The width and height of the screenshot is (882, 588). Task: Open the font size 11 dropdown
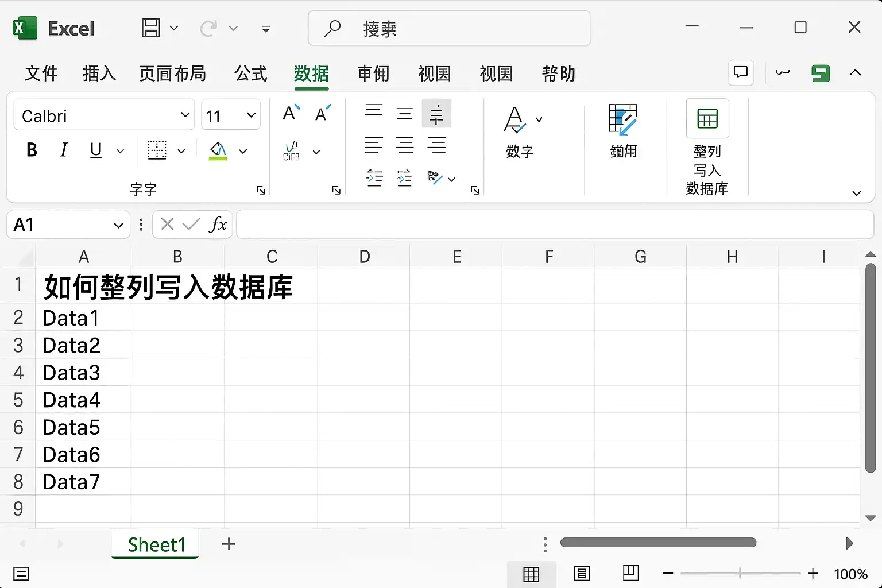[x=251, y=115]
